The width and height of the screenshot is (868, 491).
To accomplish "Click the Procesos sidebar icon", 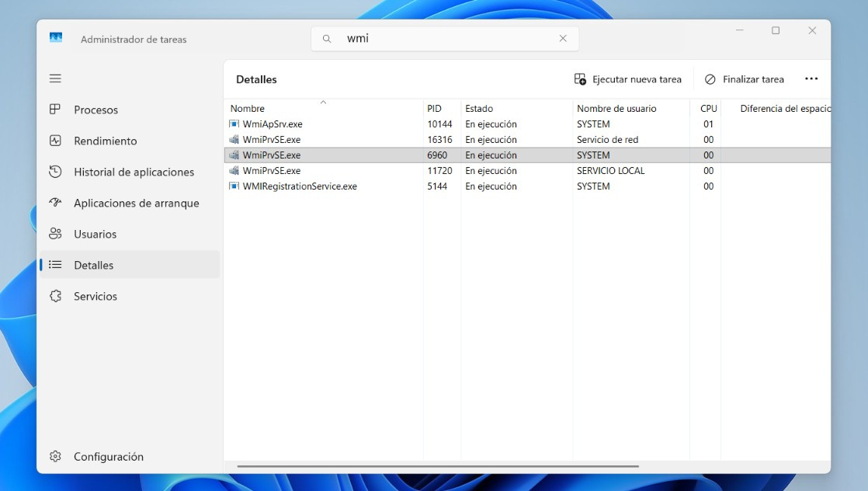I will pos(55,110).
